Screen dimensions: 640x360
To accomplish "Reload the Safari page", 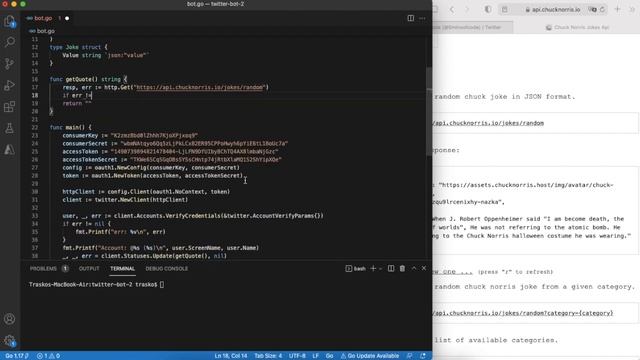I will [602, 9].
